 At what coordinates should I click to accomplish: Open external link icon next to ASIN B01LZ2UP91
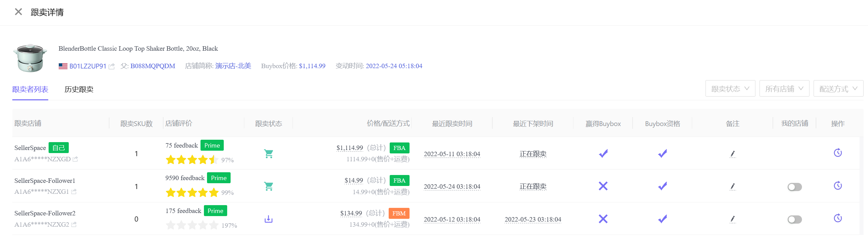coord(112,66)
